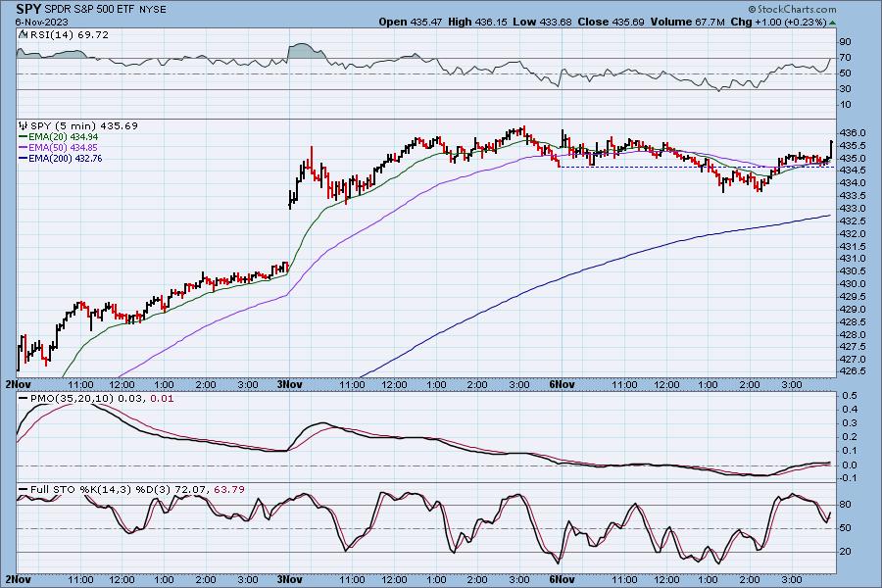Image resolution: width=882 pixels, height=588 pixels.
Task: Click the red 63.79 stochastic %D value
Action: 229,490
